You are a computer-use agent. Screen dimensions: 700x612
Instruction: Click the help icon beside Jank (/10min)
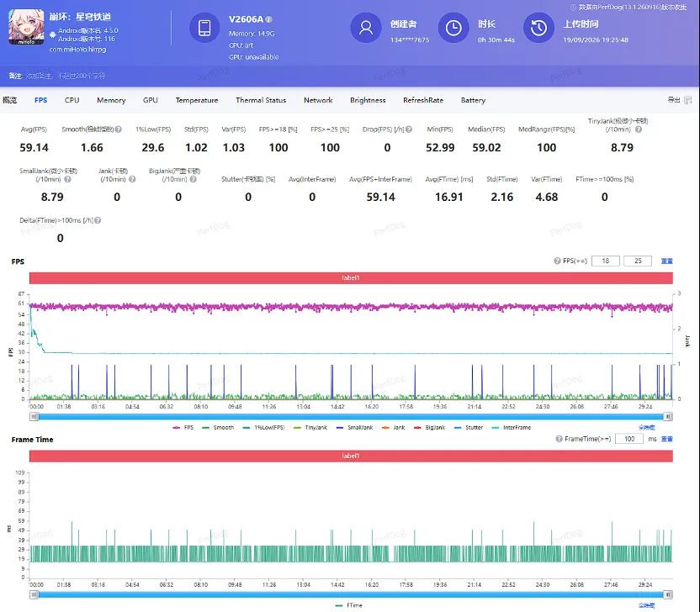tap(132, 179)
